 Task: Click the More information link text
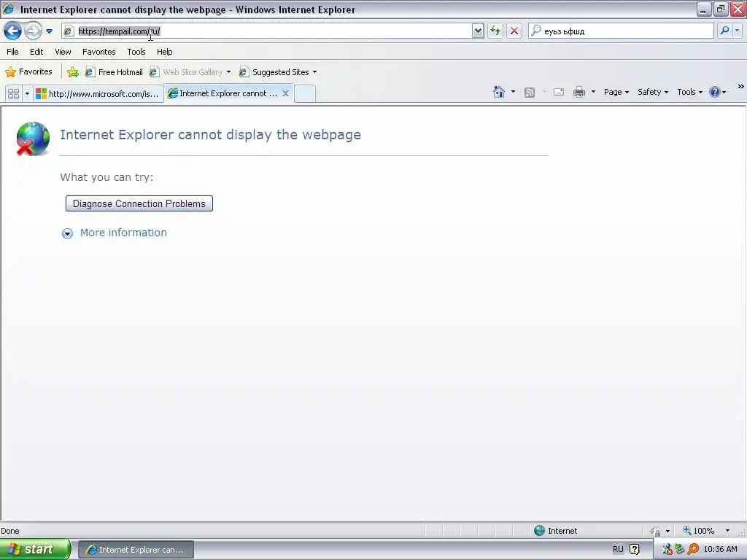123,233
